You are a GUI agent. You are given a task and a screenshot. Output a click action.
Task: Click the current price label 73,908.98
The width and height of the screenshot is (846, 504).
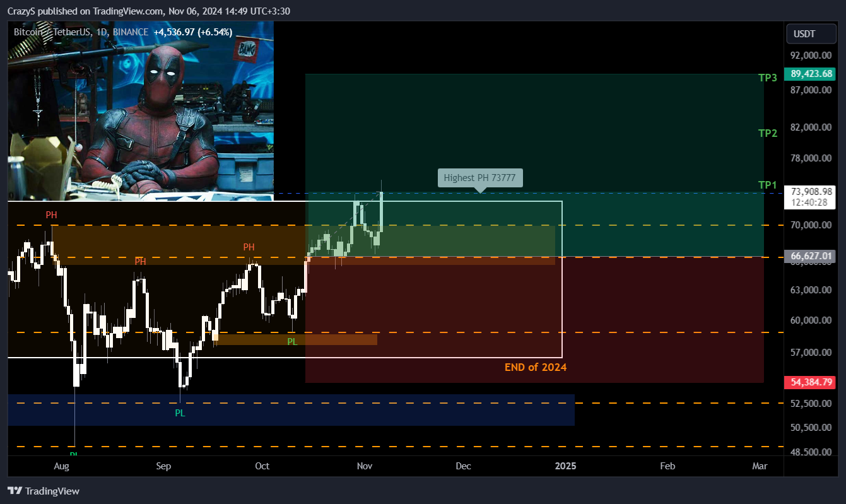[x=811, y=191]
